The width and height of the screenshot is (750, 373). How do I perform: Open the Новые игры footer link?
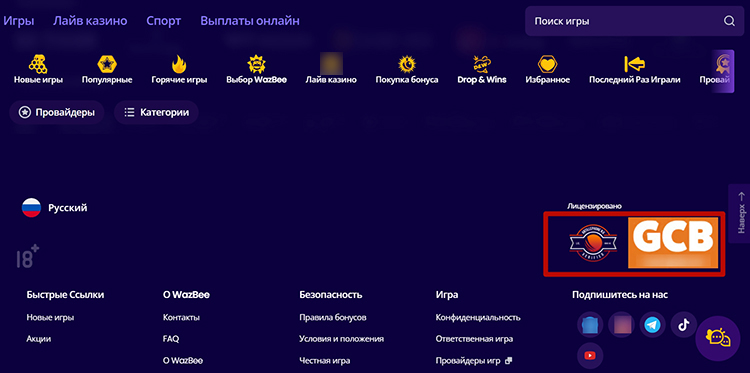tap(50, 318)
